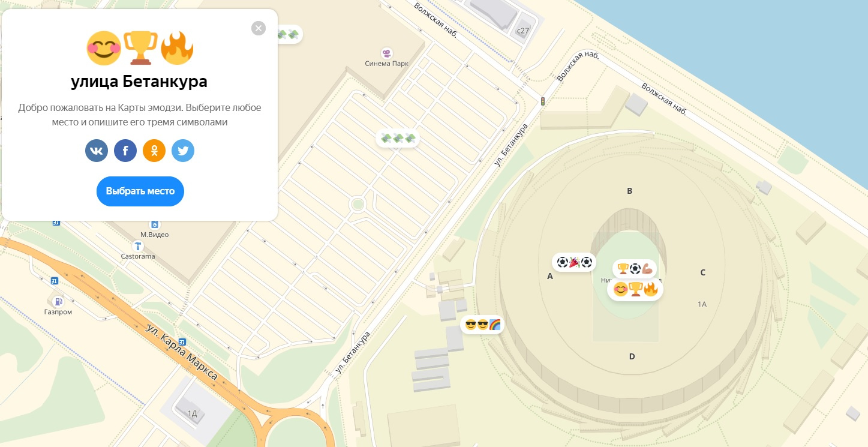
Task: Select stadium sector B label
Action: click(x=630, y=191)
